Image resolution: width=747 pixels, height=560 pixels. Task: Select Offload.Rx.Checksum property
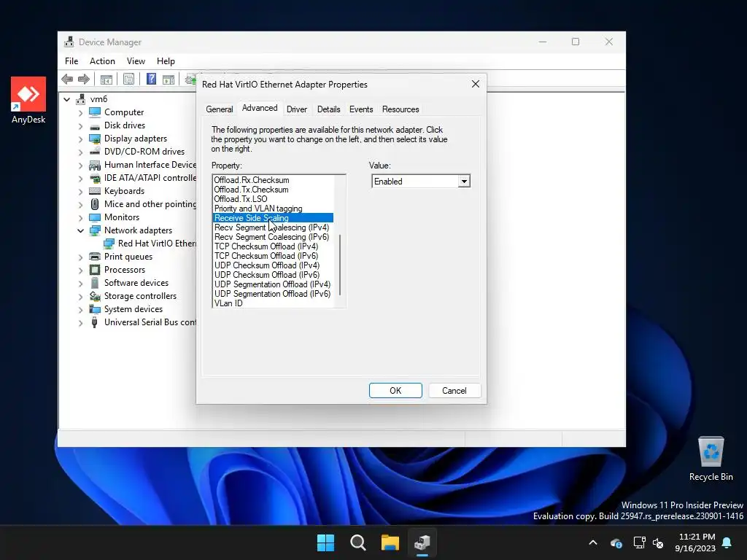tap(273, 180)
